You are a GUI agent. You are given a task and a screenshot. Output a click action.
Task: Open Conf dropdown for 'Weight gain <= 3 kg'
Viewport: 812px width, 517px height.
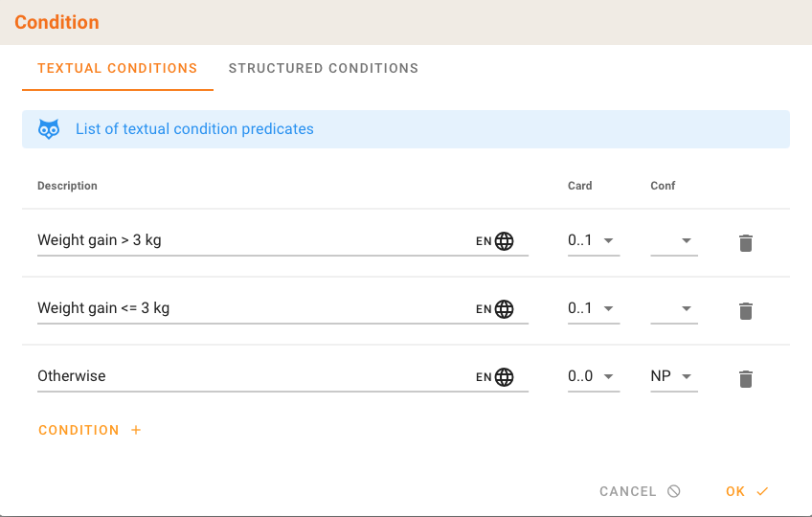pyautogui.click(x=674, y=309)
